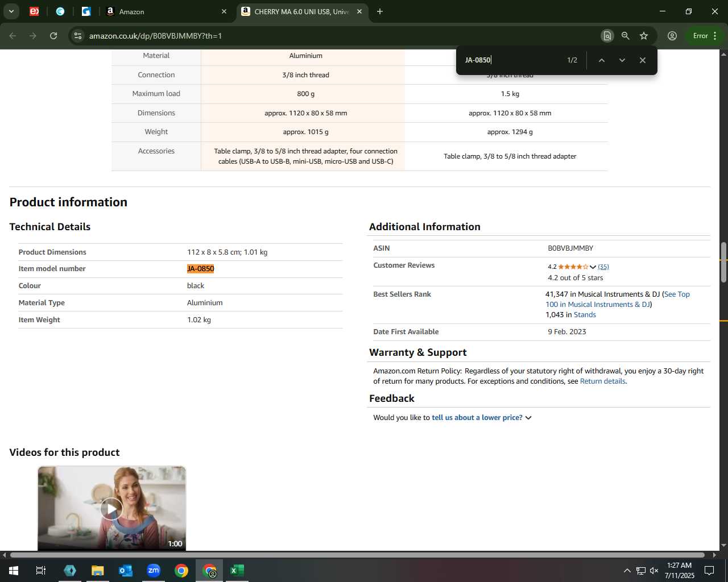The height and width of the screenshot is (582, 728).
Task: Open the Windows Start menu
Action: click(x=13, y=571)
